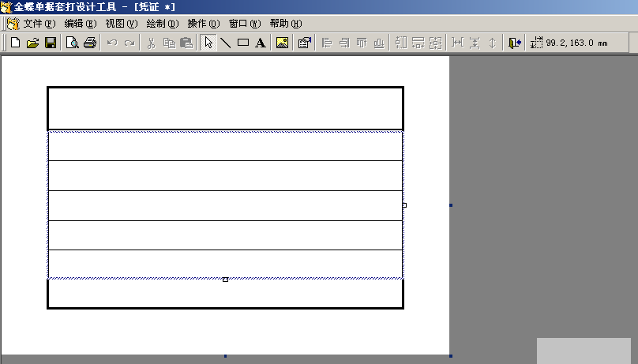
Task: Open the 文件 (File) menu
Action: [x=38, y=24]
